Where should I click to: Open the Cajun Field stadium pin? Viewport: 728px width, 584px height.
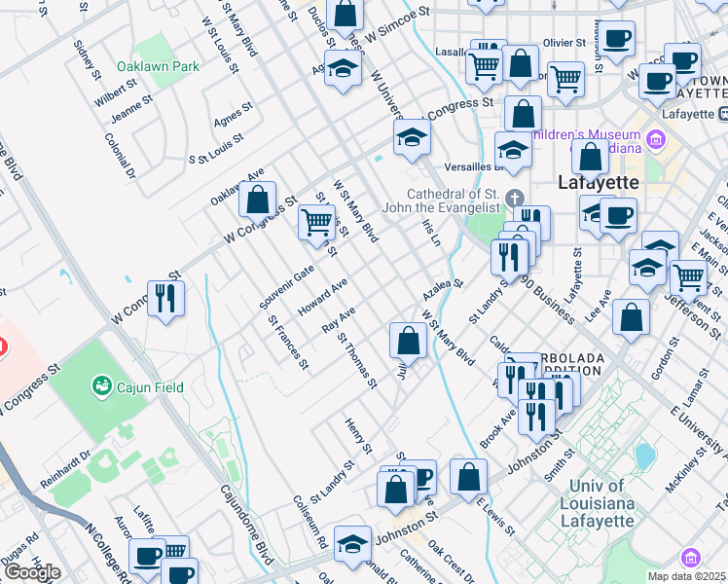(101, 386)
